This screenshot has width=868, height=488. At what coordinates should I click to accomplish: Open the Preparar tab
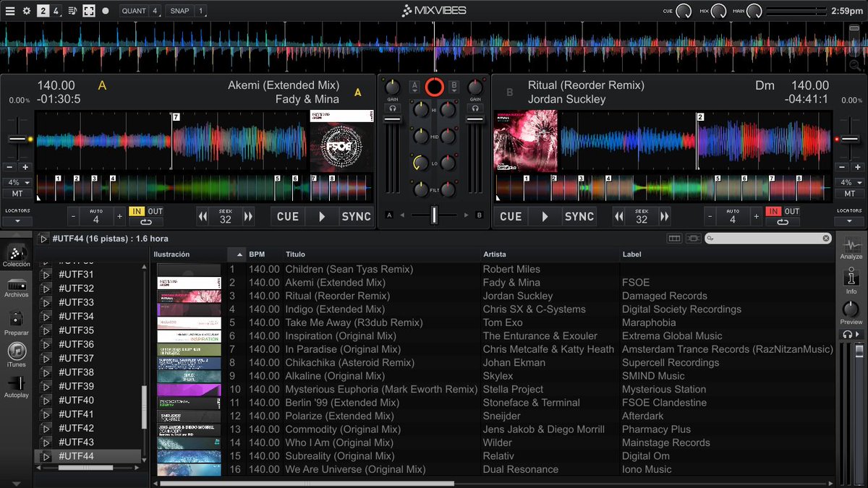click(x=17, y=322)
